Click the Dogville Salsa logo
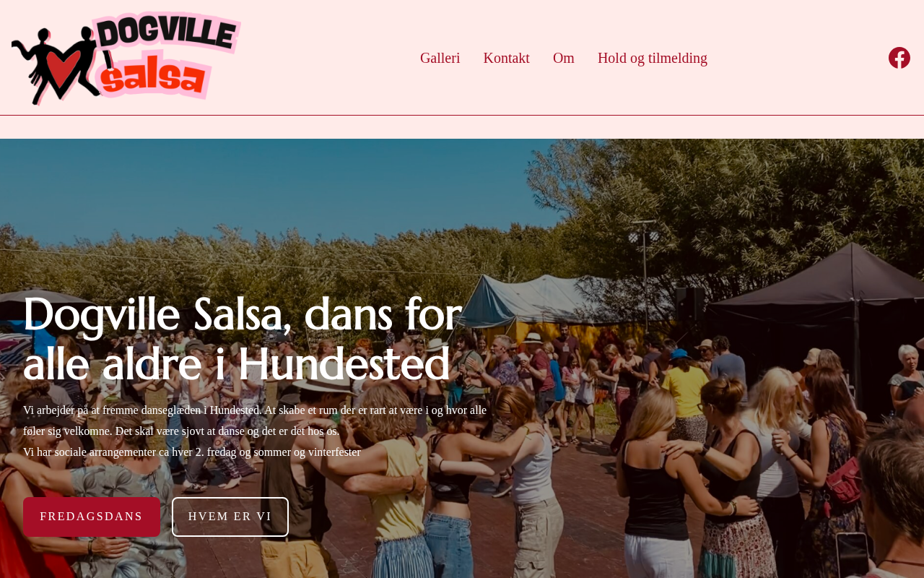The width and height of the screenshot is (924, 578). [x=126, y=58]
